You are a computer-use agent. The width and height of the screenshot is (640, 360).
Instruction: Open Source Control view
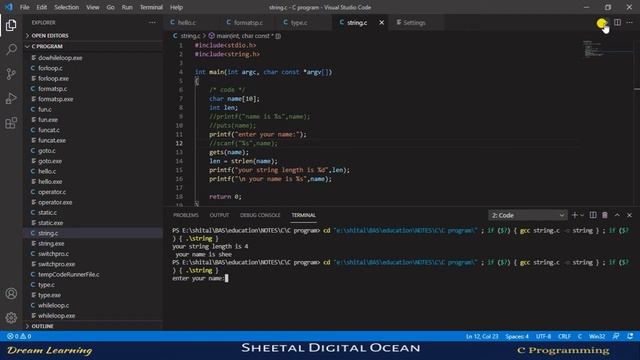click(11, 74)
